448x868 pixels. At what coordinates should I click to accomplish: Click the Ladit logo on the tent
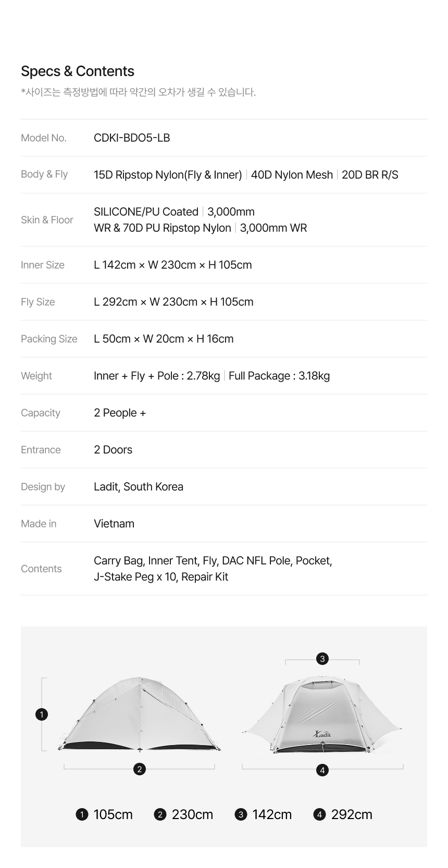322,734
